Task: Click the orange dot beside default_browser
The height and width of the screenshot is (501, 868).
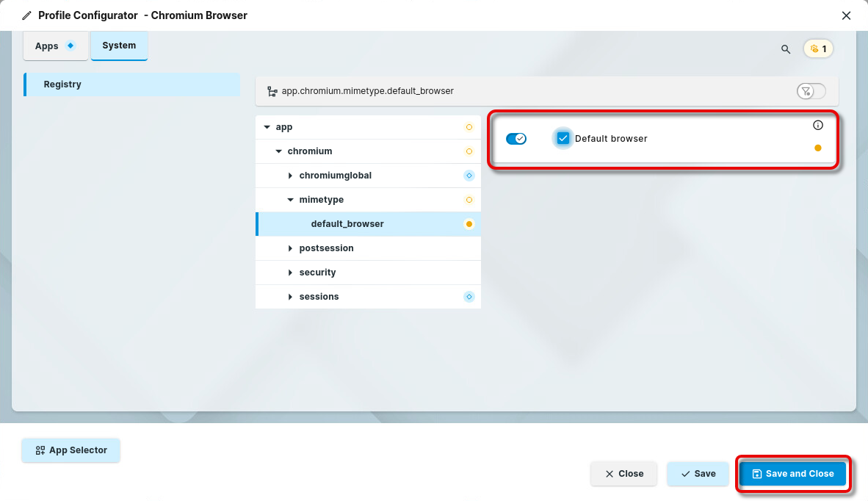Action: 469,224
